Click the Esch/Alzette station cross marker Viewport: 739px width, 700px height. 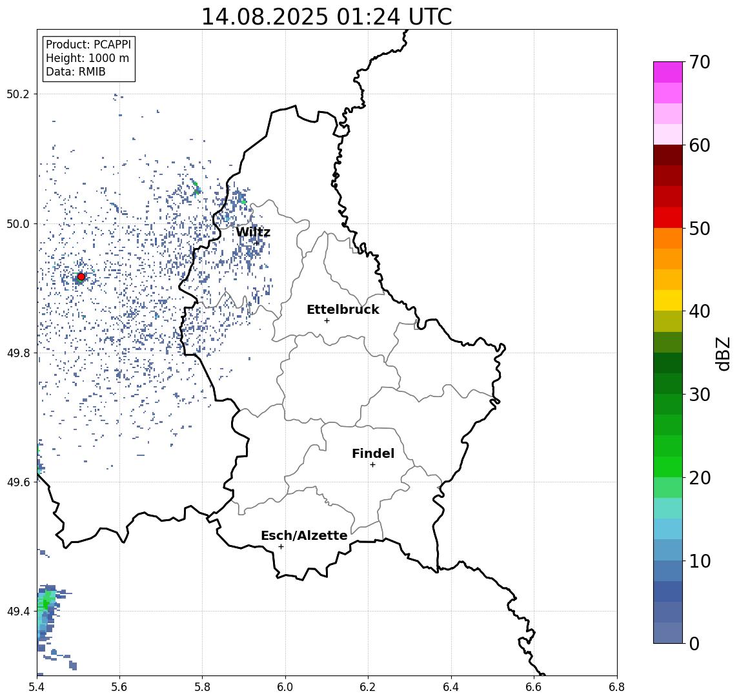coord(281,547)
